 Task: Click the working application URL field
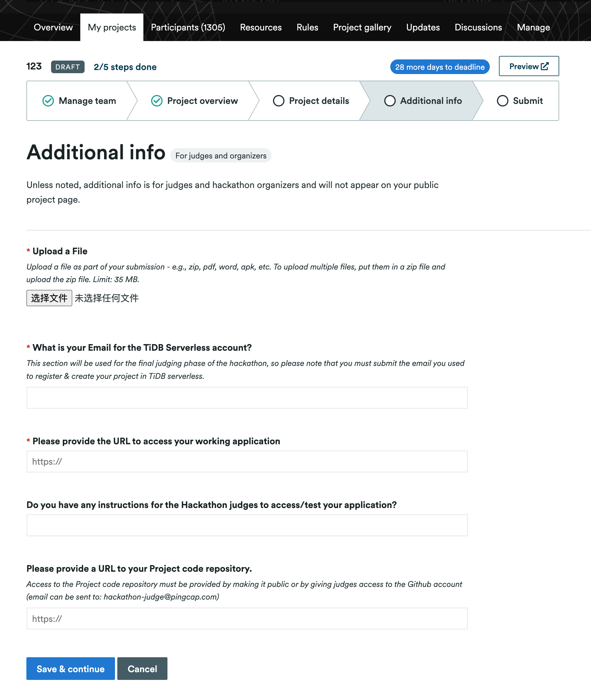click(x=247, y=461)
